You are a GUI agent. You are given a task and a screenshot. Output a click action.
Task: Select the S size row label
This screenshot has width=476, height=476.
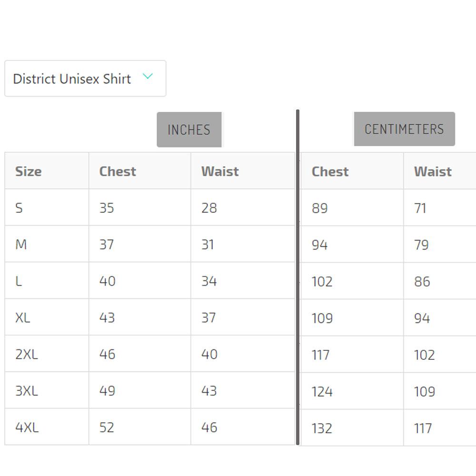(19, 208)
